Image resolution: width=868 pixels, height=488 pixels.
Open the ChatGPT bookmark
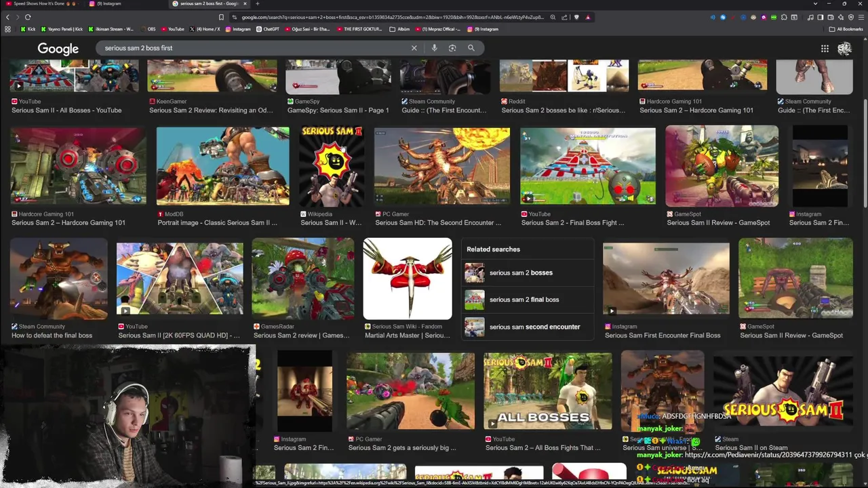pos(267,29)
